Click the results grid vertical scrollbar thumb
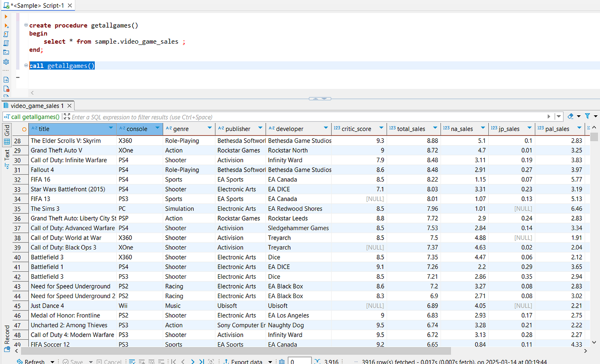600x364 pixels. pos(594,137)
